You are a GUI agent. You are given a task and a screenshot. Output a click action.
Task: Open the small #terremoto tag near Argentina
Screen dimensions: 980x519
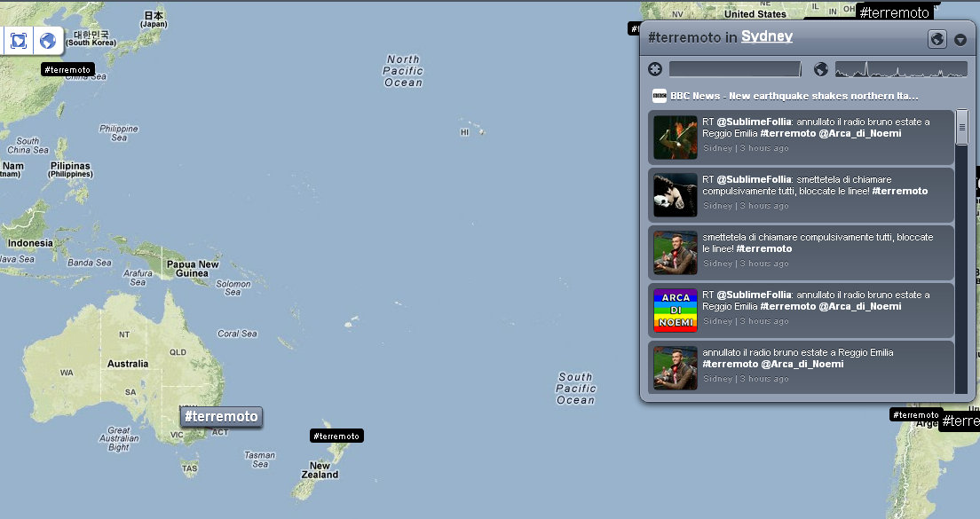[915, 414]
